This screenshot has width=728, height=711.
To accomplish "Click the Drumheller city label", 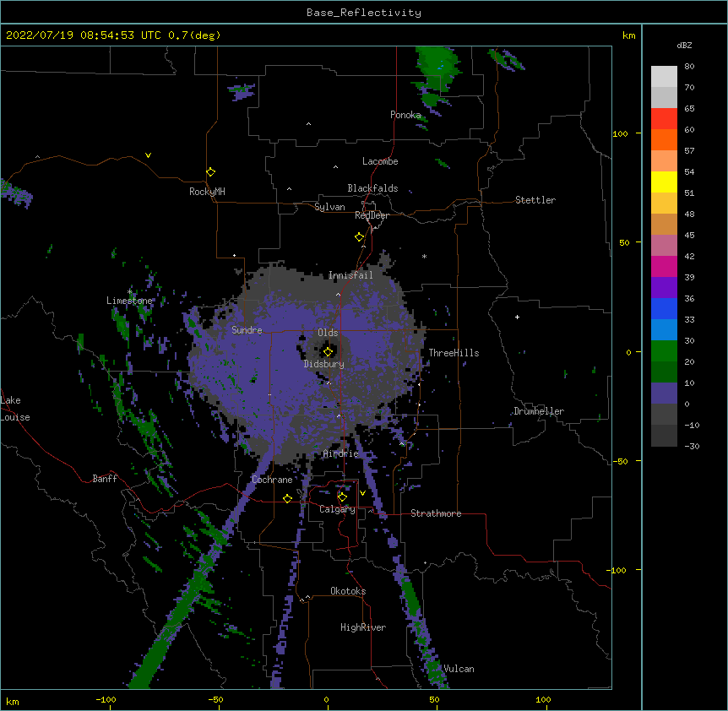I will click(539, 411).
